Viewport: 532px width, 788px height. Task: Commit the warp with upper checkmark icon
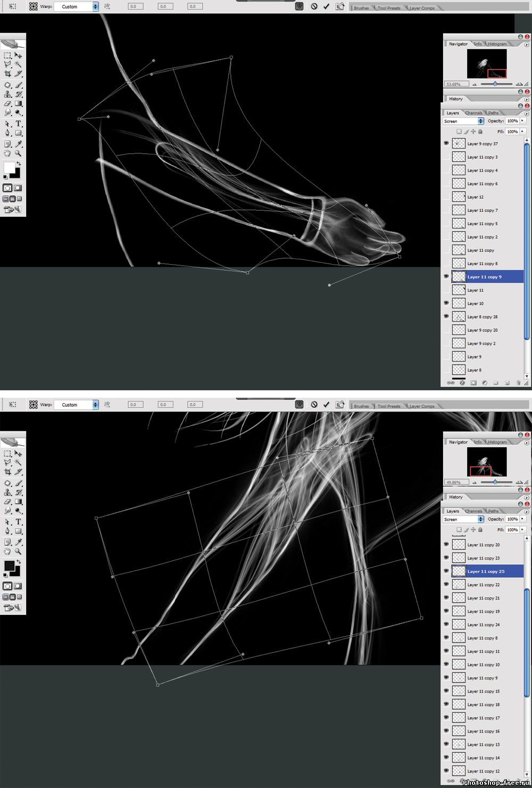coord(326,6)
